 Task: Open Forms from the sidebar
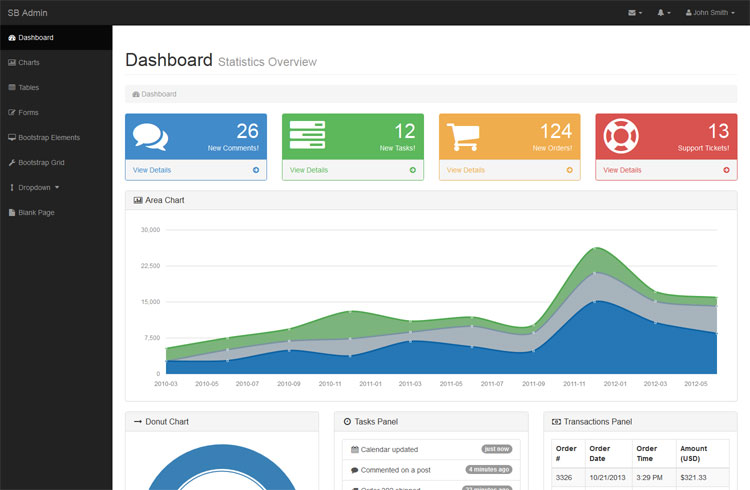[x=28, y=112]
